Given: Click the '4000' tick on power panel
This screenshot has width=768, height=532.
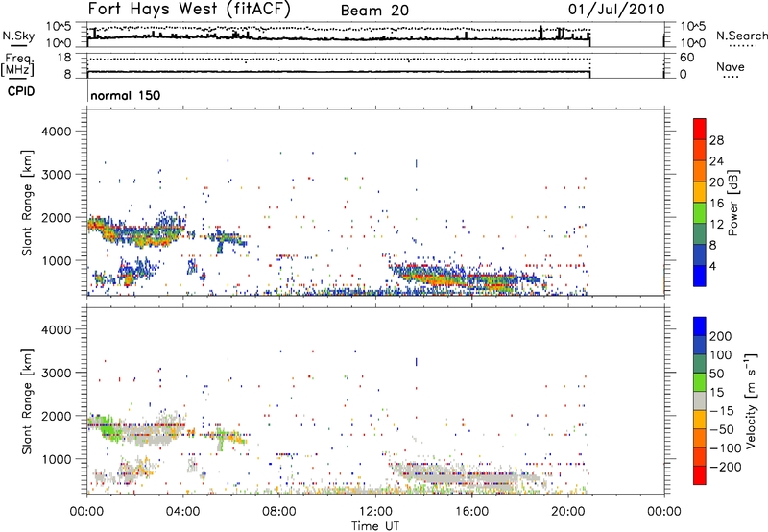Looking at the screenshot, I should 57,132.
